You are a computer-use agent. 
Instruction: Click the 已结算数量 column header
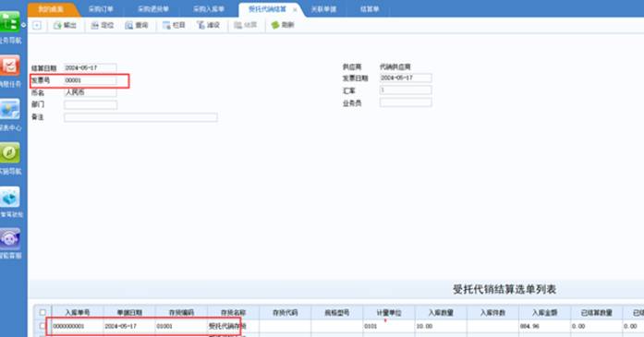tap(596, 313)
